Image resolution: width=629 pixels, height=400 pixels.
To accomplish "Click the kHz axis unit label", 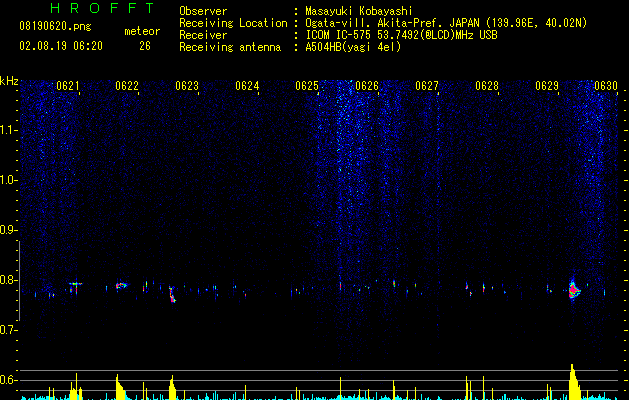I will 9,81.
